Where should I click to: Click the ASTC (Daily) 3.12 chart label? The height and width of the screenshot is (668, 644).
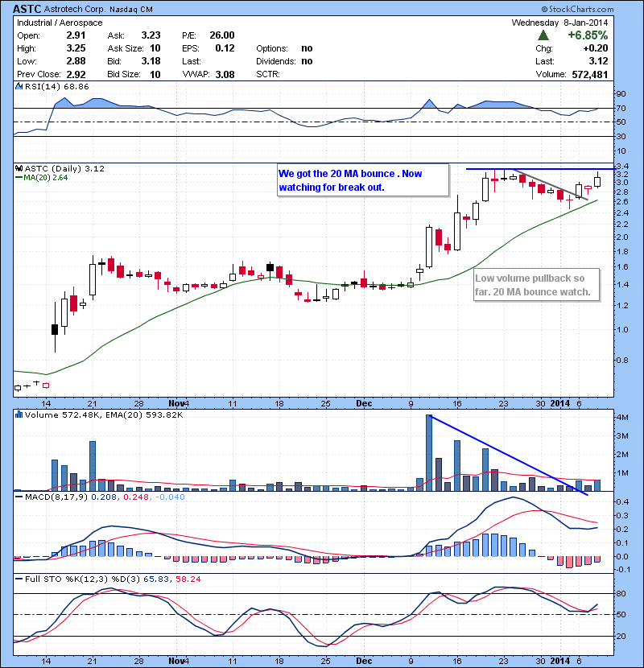point(64,168)
